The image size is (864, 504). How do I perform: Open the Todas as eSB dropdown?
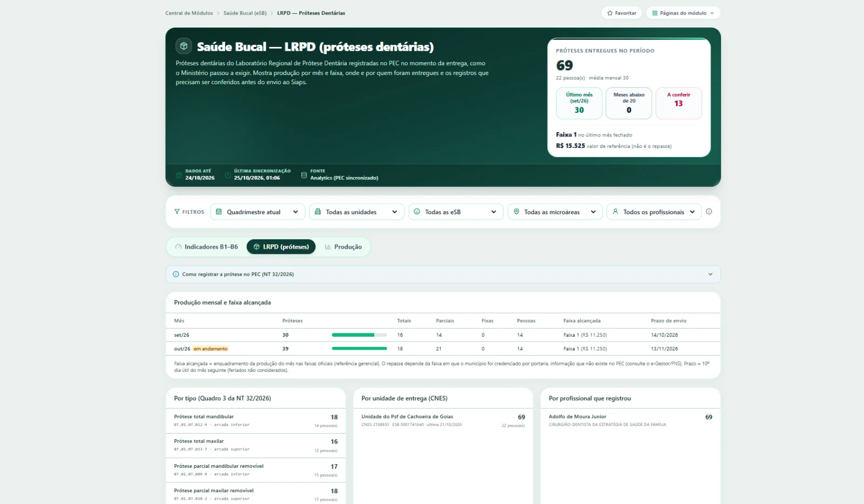click(456, 212)
